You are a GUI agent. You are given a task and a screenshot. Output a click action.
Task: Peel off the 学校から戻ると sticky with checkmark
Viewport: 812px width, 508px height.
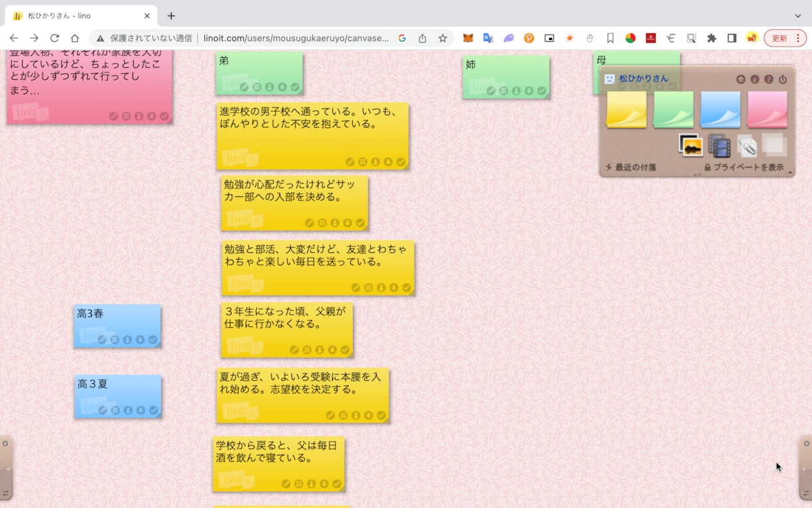(x=337, y=483)
